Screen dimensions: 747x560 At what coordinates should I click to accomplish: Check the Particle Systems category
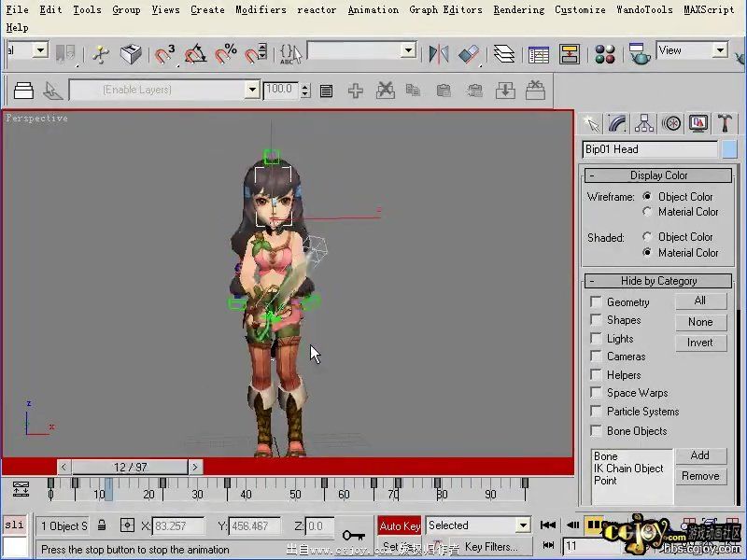point(596,411)
